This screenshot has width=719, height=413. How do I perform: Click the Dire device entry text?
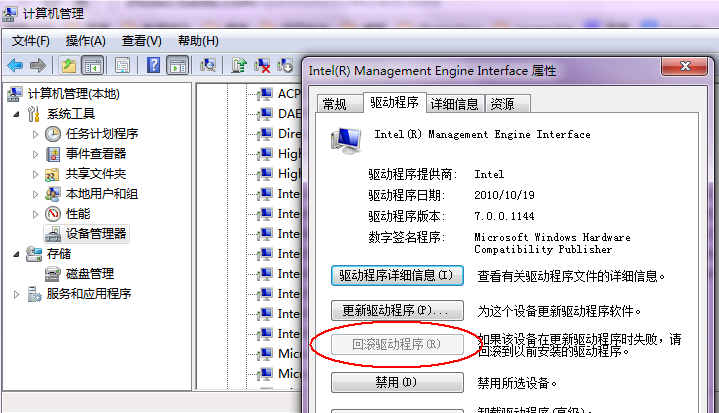point(289,134)
